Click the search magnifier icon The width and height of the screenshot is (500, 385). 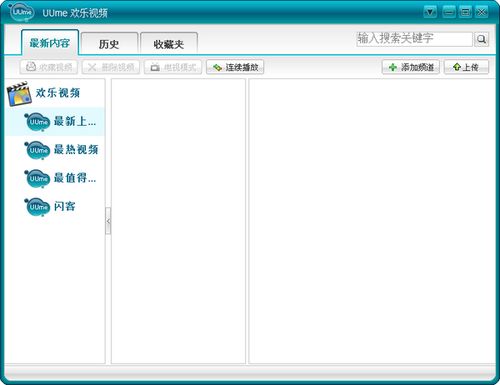[x=481, y=39]
